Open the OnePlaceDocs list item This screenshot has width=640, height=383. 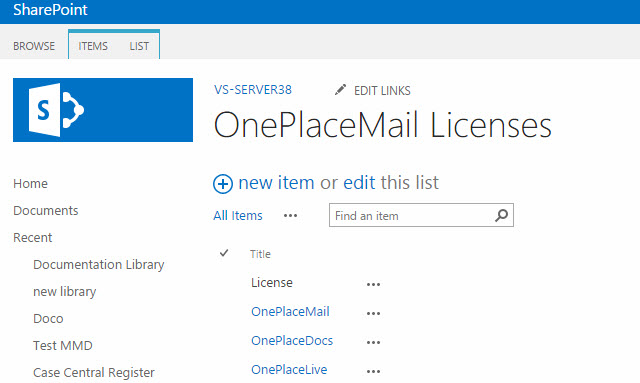click(292, 341)
